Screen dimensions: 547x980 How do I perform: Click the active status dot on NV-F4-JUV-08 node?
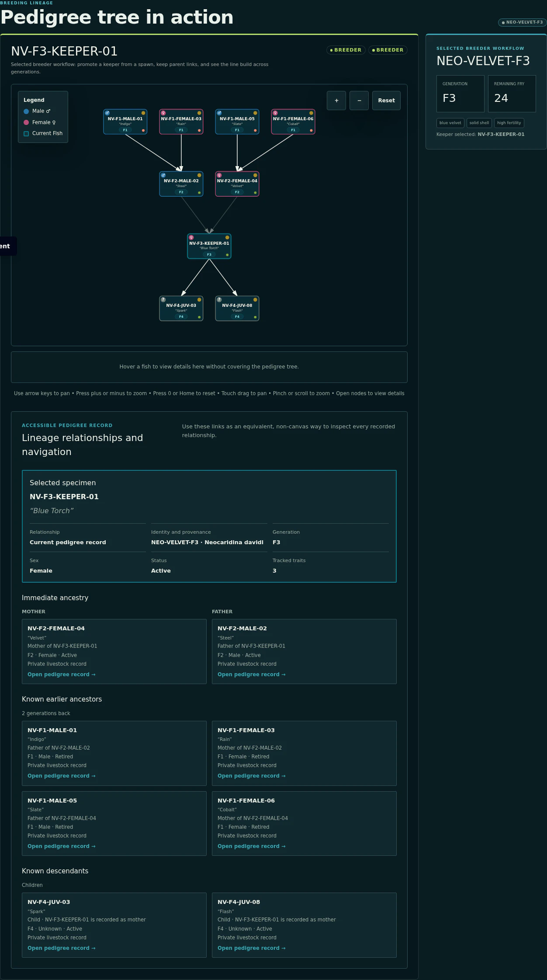coord(255,317)
